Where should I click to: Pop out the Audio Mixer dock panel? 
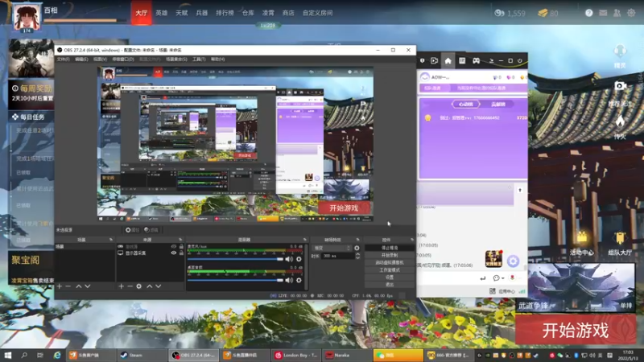(x=305, y=239)
